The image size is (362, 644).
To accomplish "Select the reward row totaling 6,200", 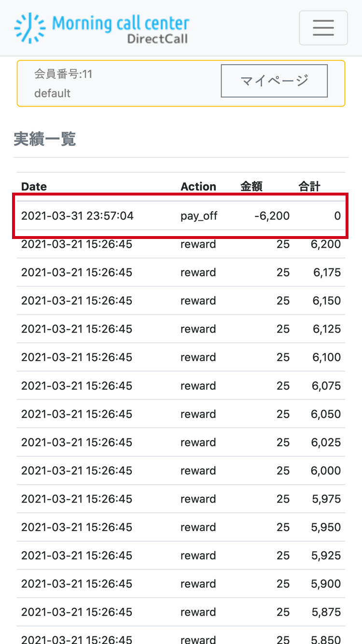I will tap(181, 244).
